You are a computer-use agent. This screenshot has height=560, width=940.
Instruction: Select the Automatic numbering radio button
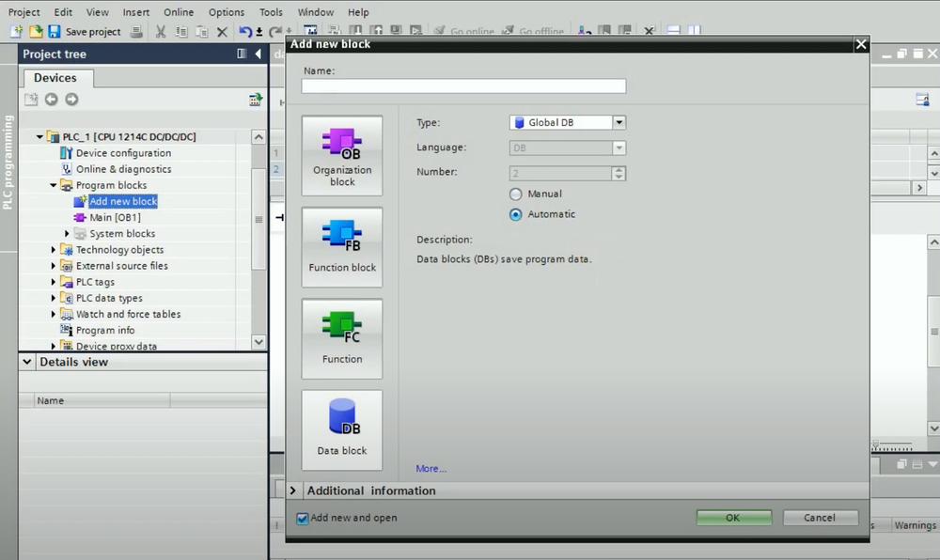click(x=516, y=214)
